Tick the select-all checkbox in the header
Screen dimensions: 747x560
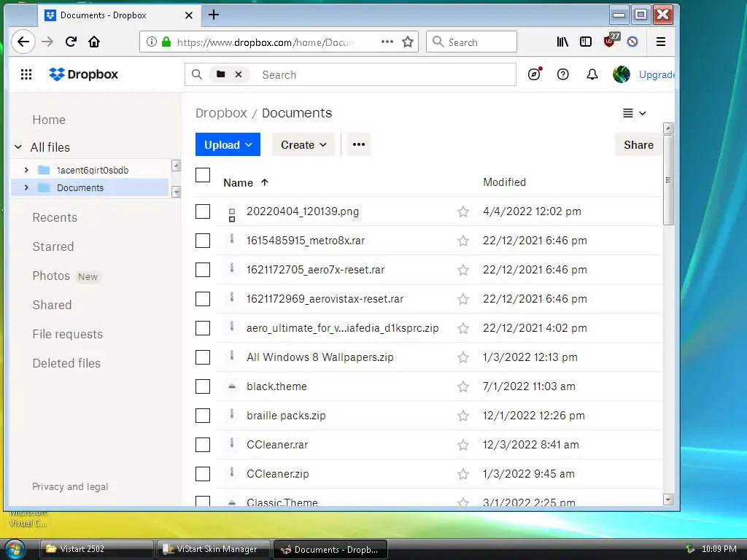pos(203,175)
